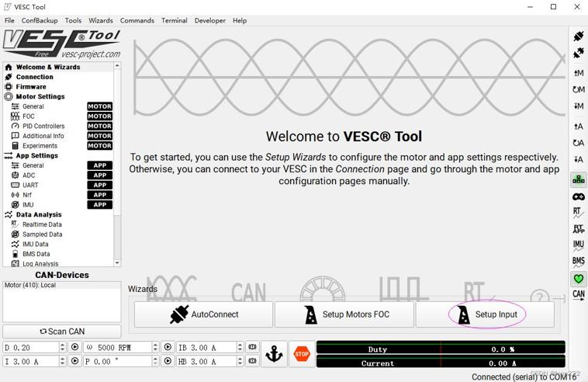588x382 pixels.
Task: Select PID Controllers under Motor Settings
Action: 58,126
